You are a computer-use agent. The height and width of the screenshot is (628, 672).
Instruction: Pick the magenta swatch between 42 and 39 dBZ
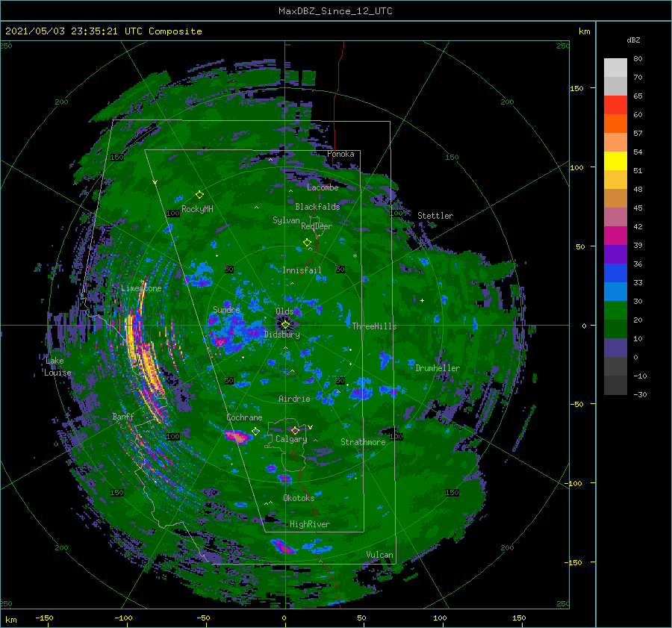615,236
